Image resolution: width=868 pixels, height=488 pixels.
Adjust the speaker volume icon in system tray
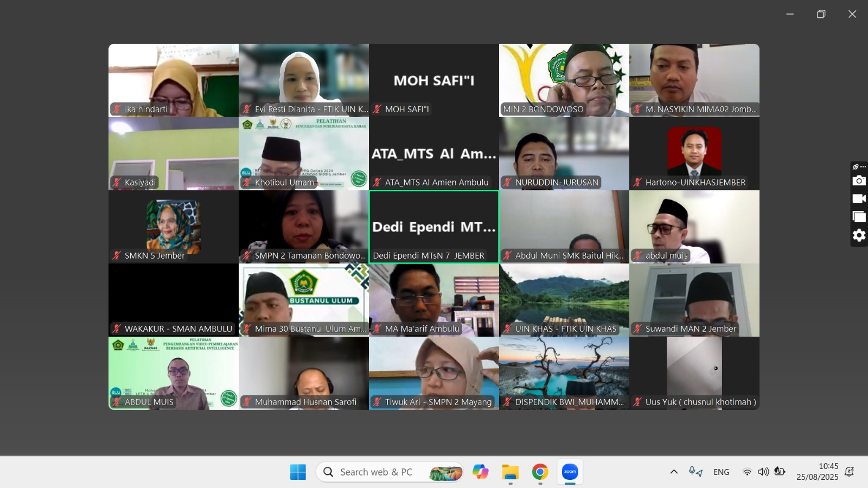(763, 472)
